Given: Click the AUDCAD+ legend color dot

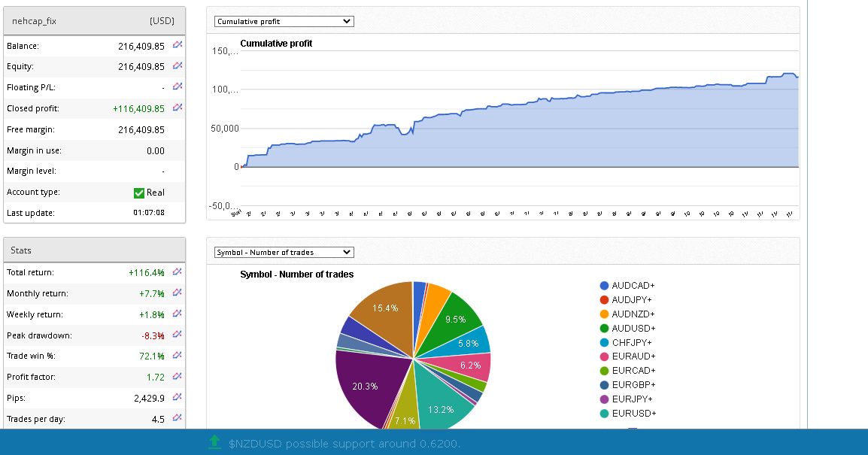Looking at the screenshot, I should point(604,286).
